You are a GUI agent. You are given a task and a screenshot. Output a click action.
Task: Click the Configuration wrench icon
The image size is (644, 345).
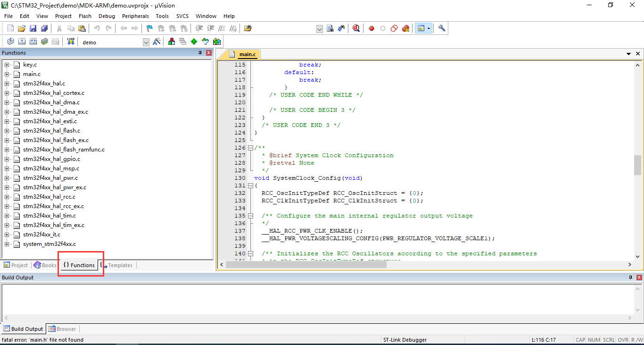tap(442, 28)
